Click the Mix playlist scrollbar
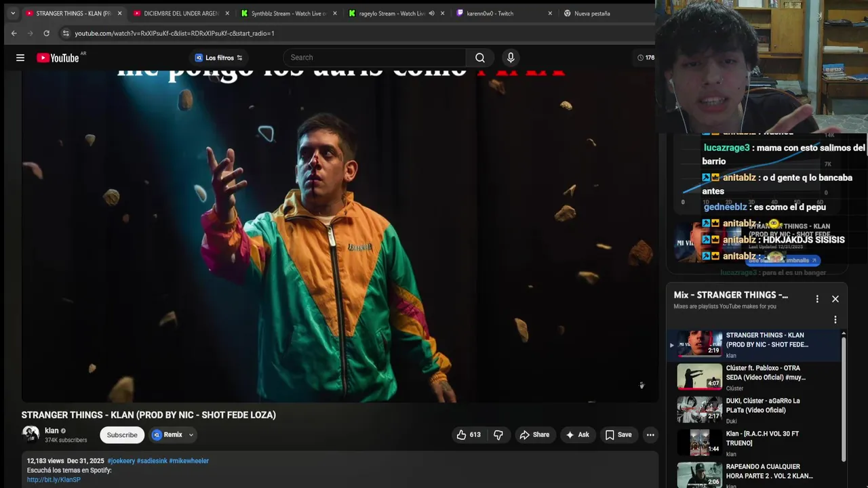This screenshot has height=488, width=868. click(x=844, y=400)
